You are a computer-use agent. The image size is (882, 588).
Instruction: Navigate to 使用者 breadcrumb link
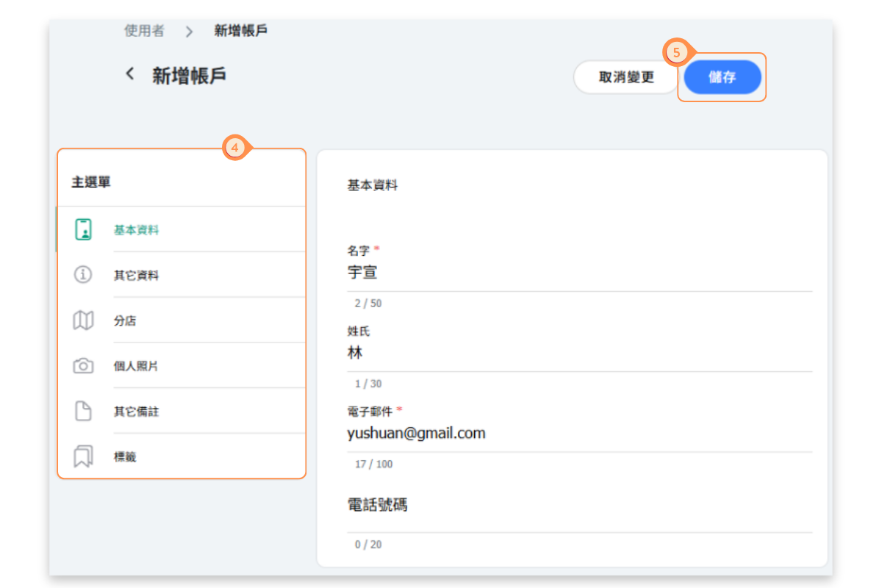[x=144, y=31]
